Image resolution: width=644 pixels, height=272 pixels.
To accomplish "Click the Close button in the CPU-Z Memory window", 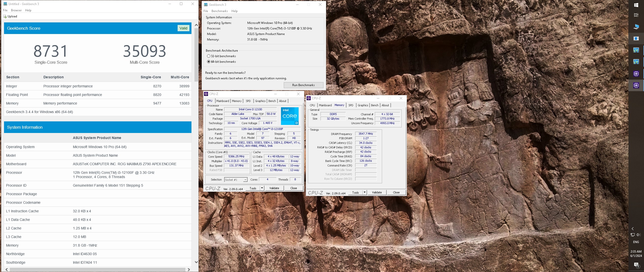I will pyautogui.click(x=396, y=192).
